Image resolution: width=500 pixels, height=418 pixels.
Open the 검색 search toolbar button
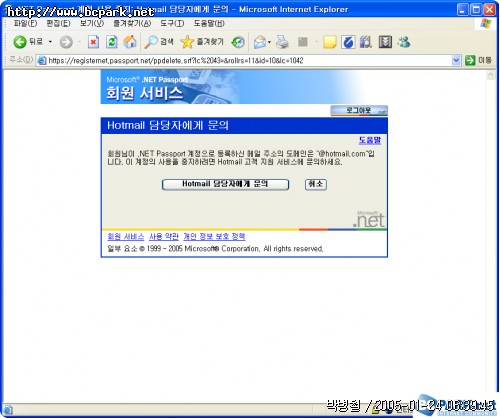(x=159, y=42)
